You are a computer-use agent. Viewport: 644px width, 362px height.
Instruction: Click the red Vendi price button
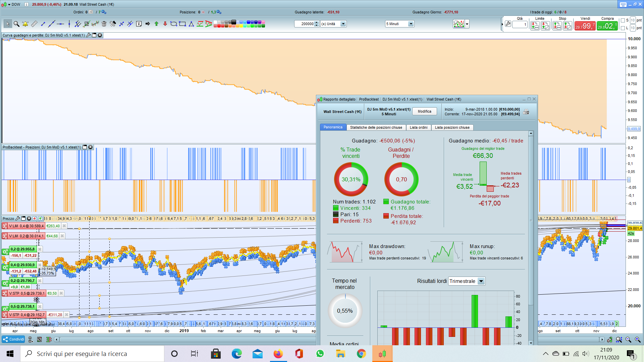coord(585,26)
